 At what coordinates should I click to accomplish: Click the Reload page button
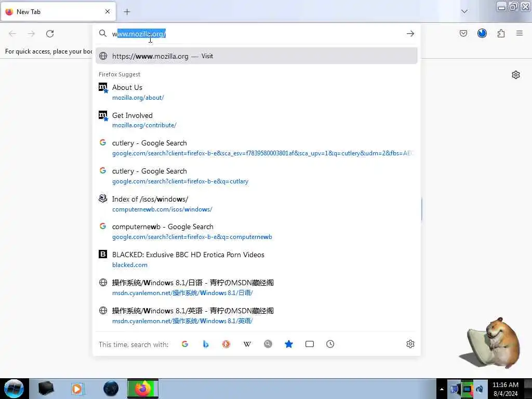[x=50, y=34]
